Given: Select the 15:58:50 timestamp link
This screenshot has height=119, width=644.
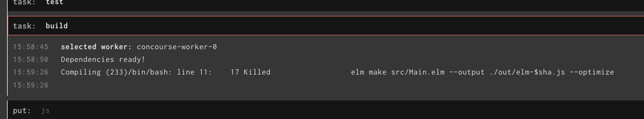Looking at the screenshot, I should pyautogui.click(x=31, y=59).
